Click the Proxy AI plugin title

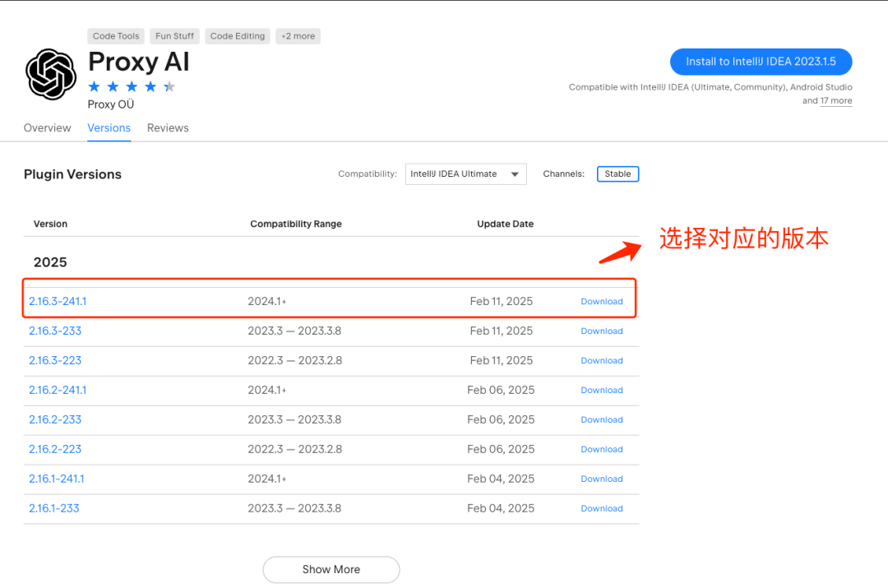pos(139,62)
